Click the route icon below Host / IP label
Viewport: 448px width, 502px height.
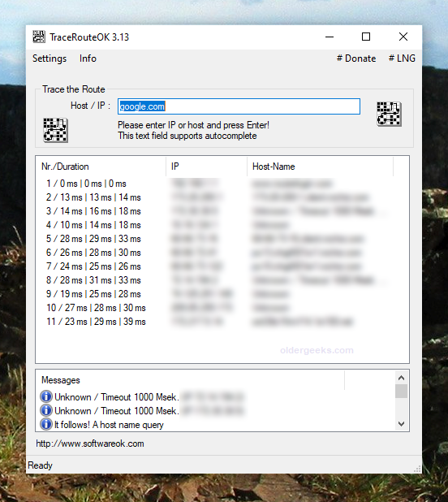(56, 130)
